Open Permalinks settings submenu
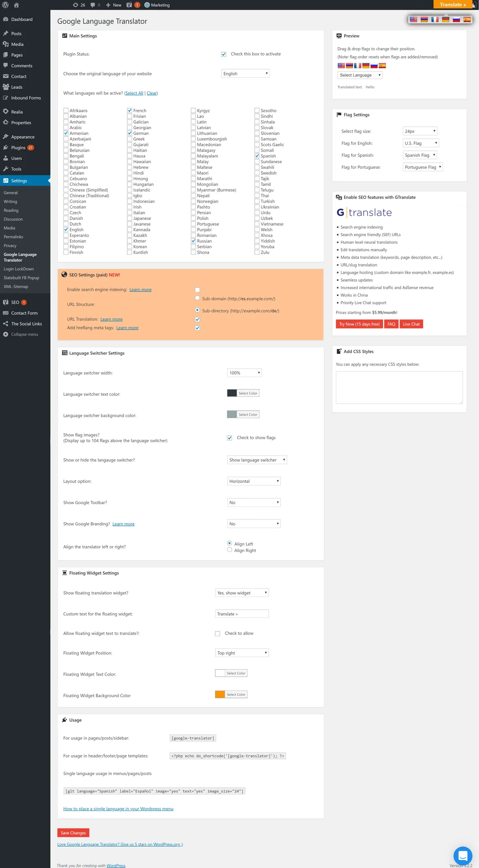The image size is (479, 868). pyautogui.click(x=14, y=237)
